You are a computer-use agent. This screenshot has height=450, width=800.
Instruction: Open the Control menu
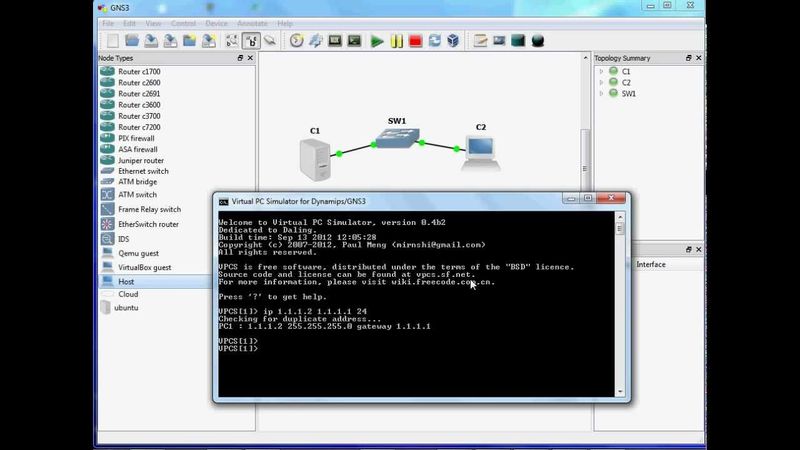tap(183, 23)
